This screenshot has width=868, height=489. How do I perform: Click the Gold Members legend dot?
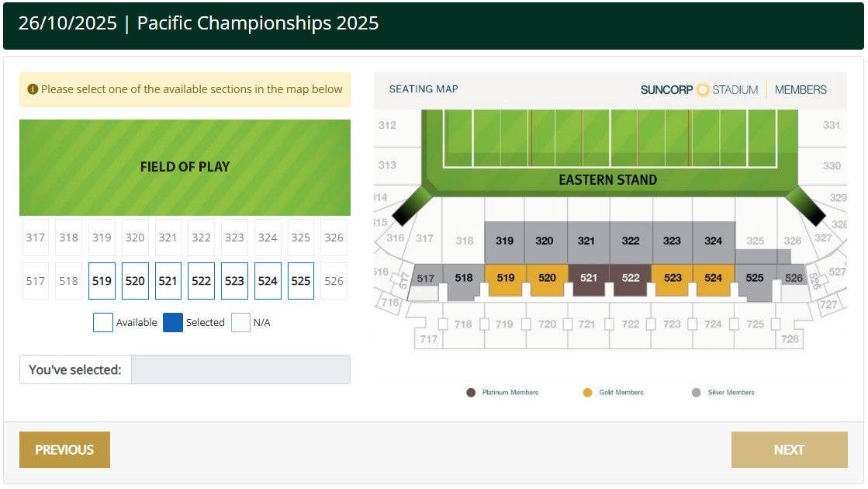587,393
